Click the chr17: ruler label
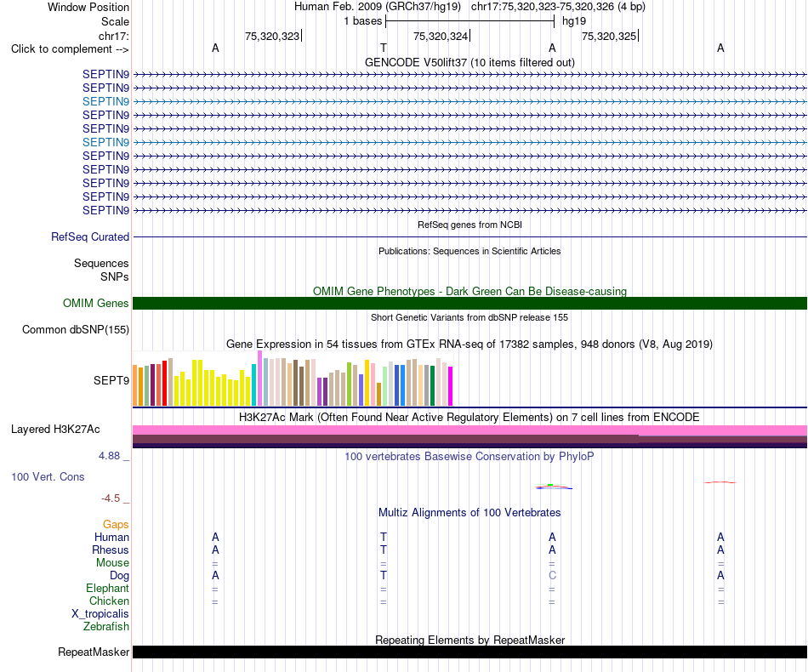808x672 pixels. pos(113,36)
